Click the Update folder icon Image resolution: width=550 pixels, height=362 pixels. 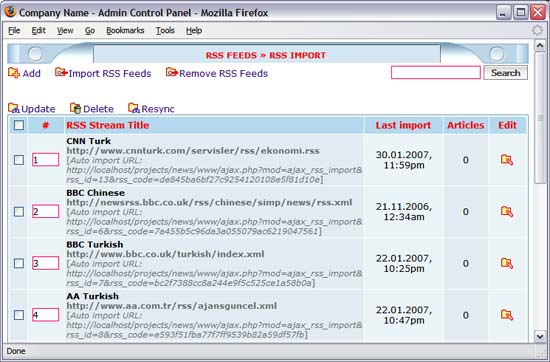click(14, 108)
